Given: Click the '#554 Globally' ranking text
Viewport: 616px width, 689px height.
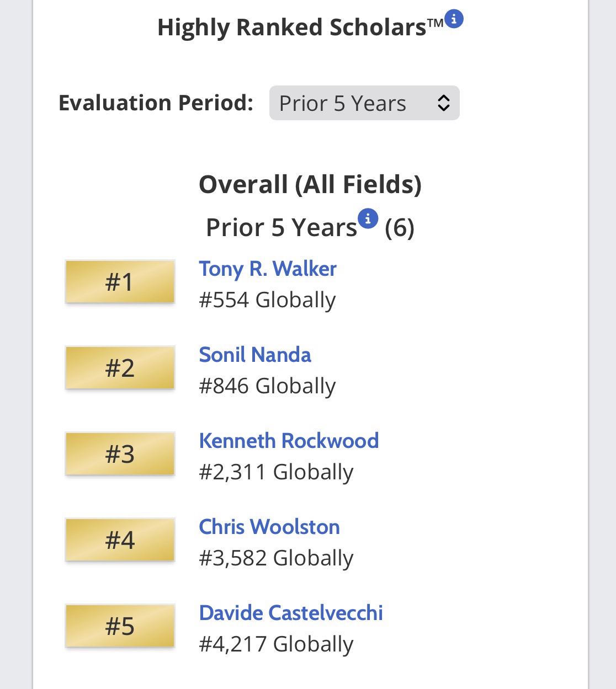Looking at the screenshot, I should coord(267,300).
